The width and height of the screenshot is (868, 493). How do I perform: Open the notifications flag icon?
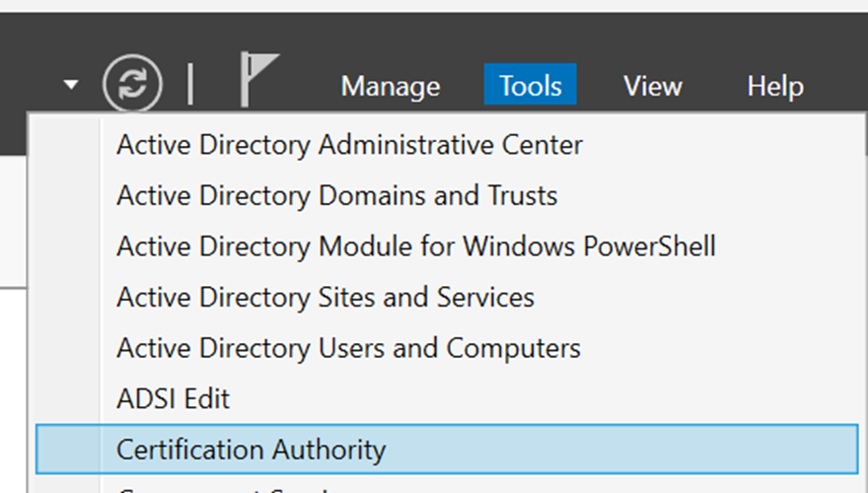pyautogui.click(x=258, y=81)
